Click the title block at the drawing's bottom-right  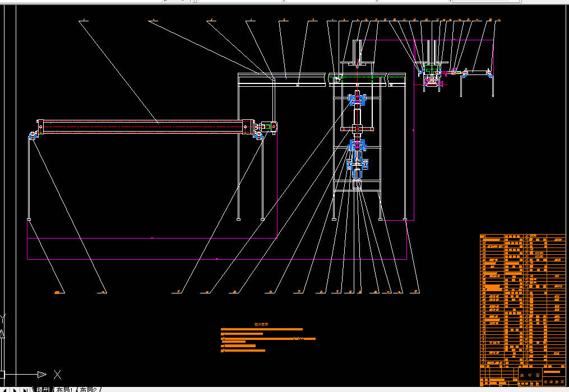click(522, 376)
